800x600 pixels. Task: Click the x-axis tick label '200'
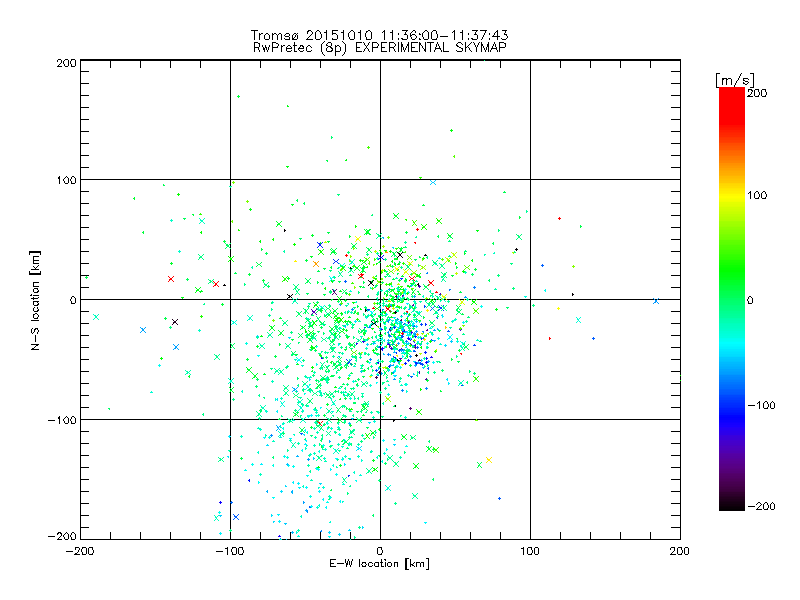[x=680, y=551]
